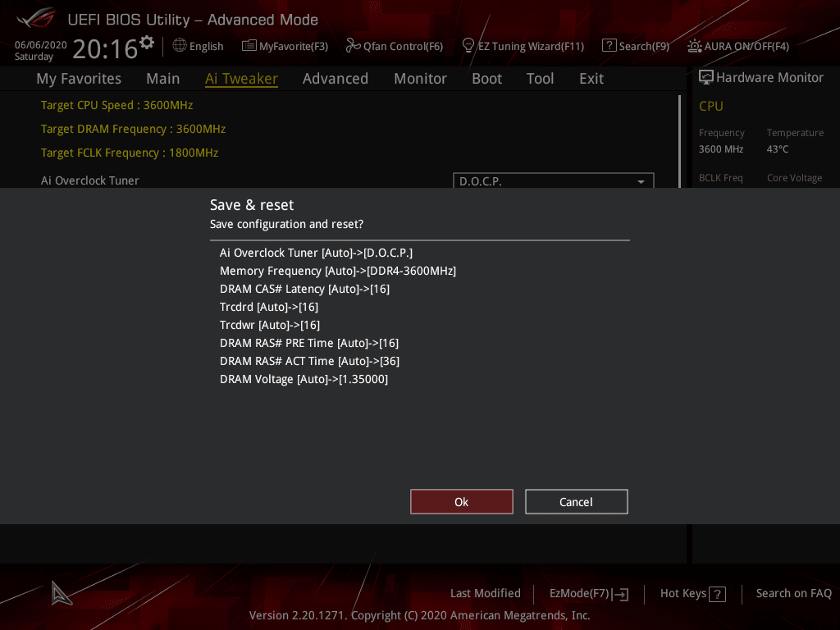Open the Advanced tab

(336, 79)
